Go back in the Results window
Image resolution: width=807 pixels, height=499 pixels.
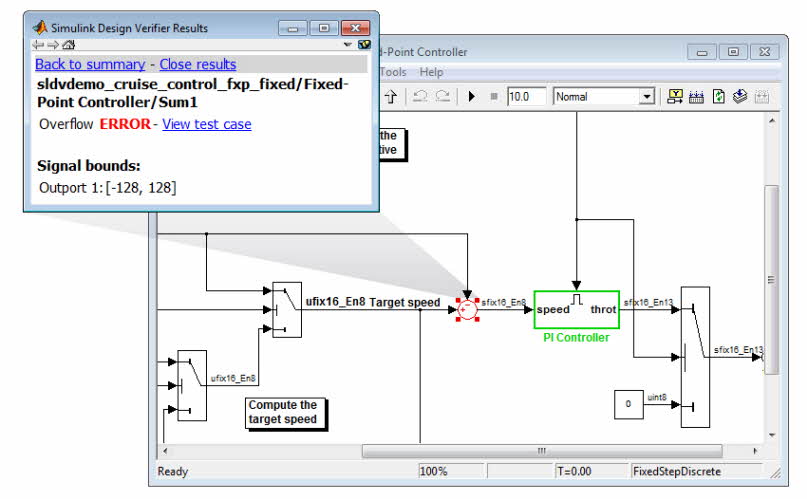38,45
